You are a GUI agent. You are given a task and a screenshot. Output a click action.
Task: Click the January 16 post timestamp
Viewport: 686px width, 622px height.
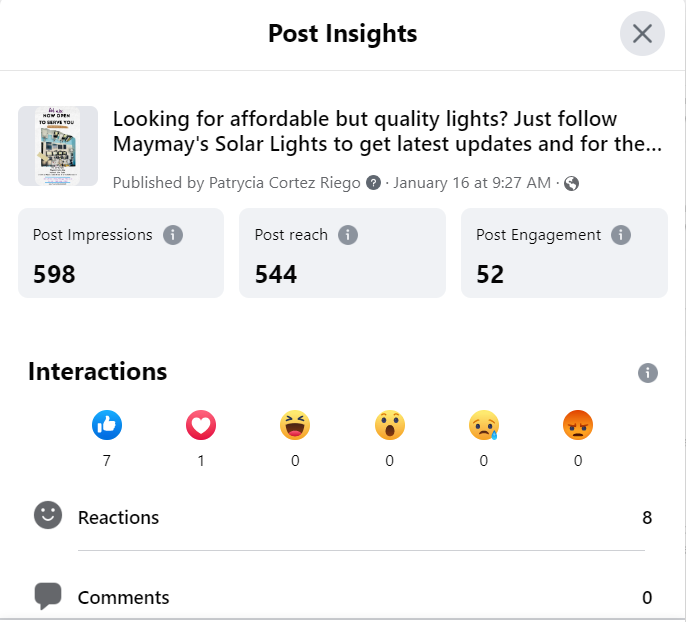(472, 183)
